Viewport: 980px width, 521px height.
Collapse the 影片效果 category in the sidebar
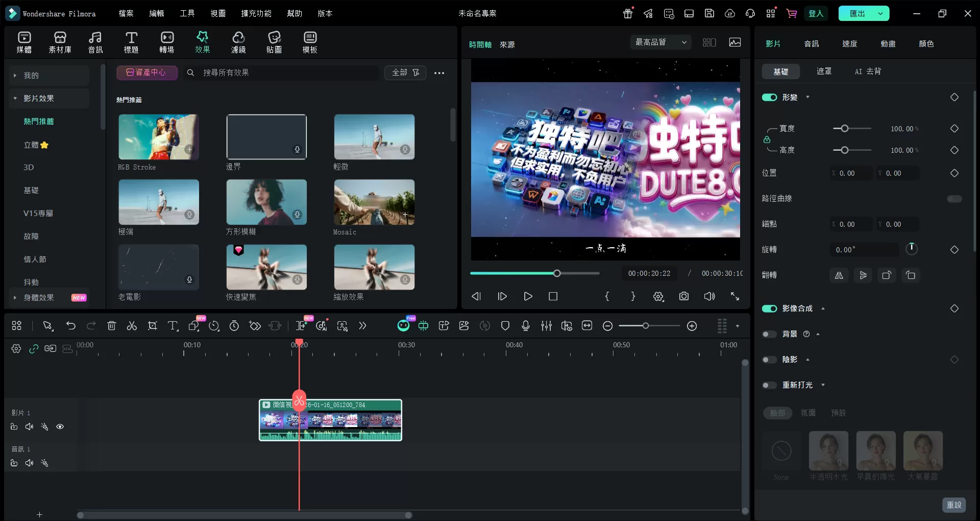tap(14, 98)
